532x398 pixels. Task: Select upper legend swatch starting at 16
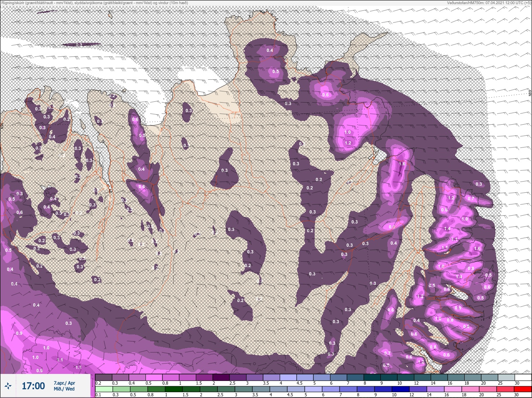[x=456, y=378]
